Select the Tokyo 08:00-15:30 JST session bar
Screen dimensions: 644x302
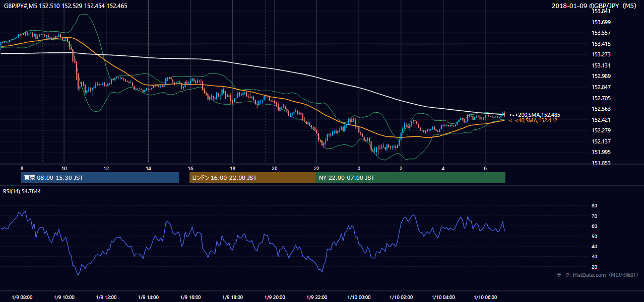tap(100, 178)
